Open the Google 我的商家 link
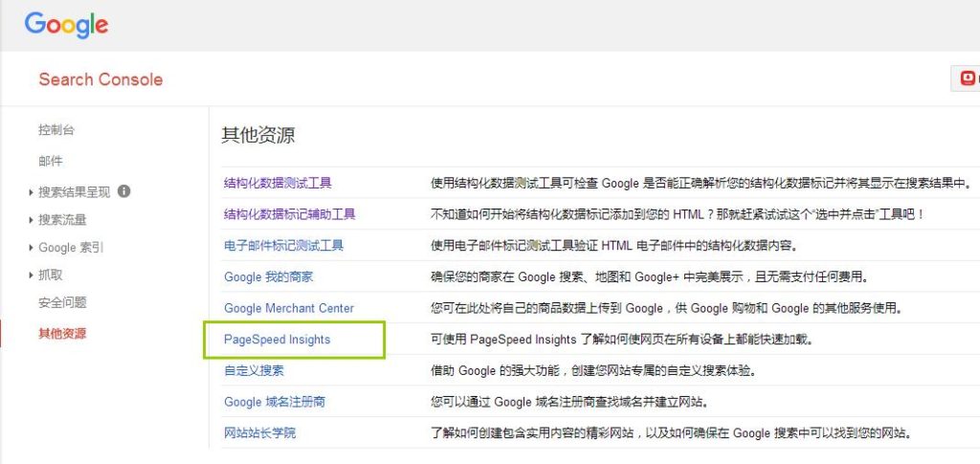 point(269,276)
